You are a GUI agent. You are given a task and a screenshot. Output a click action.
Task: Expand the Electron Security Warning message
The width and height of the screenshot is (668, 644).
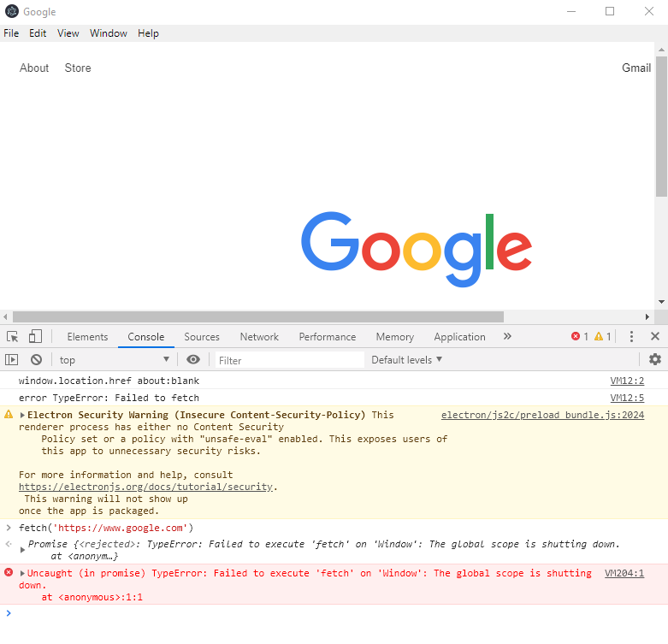[x=22, y=416]
